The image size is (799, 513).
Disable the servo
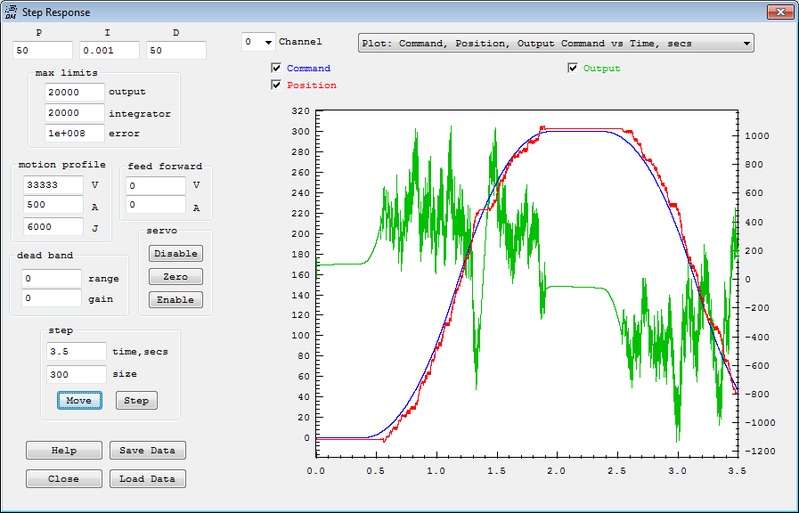pyautogui.click(x=176, y=253)
